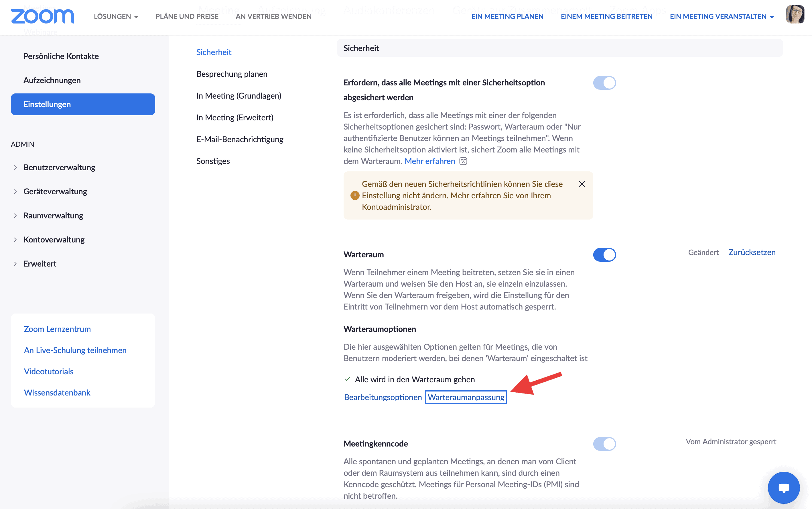Toggle the security option requirement switch

coord(604,83)
